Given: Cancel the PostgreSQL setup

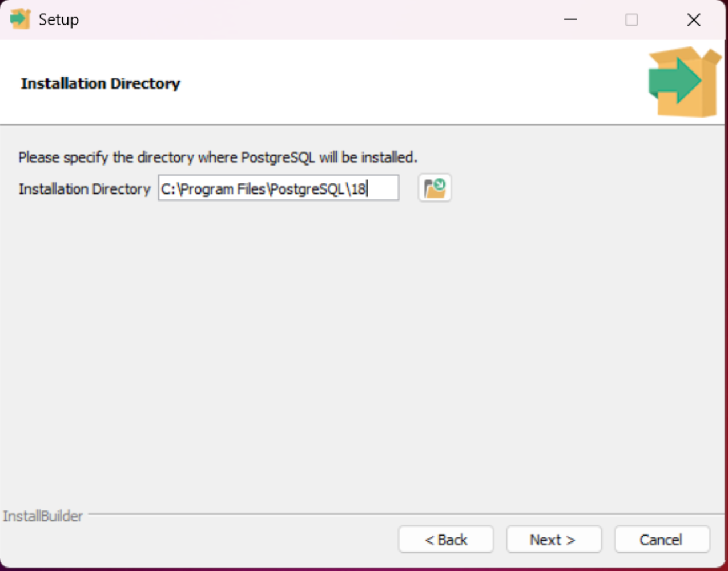Looking at the screenshot, I should point(662,539).
